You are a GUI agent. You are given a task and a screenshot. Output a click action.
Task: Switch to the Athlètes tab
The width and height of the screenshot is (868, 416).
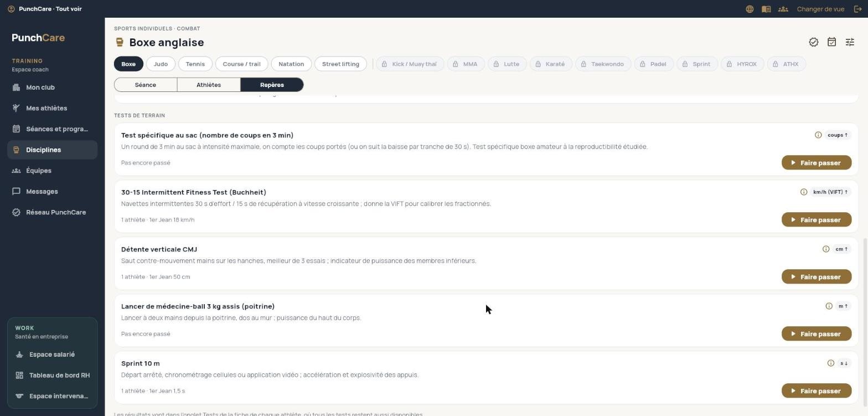point(209,85)
